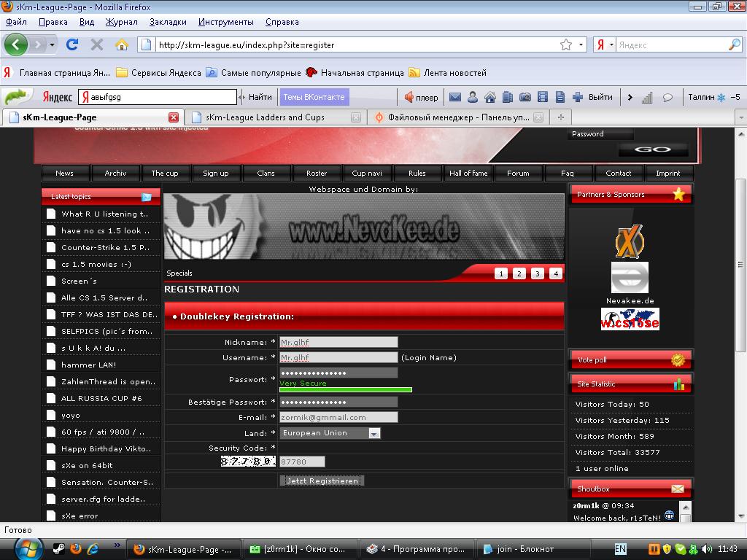Expand hidden Yandex toolbar items with the chevron
This screenshot has height=560, width=747.
coord(630,97)
